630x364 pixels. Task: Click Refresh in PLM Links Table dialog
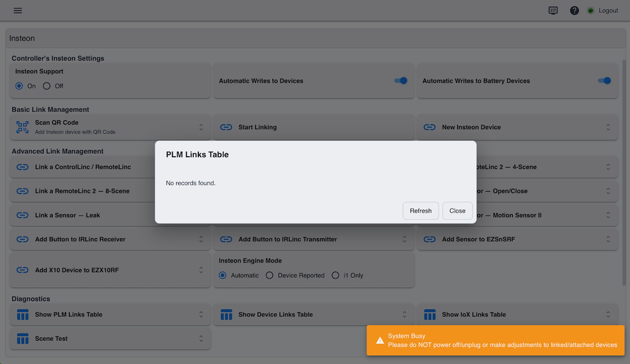pyautogui.click(x=421, y=211)
